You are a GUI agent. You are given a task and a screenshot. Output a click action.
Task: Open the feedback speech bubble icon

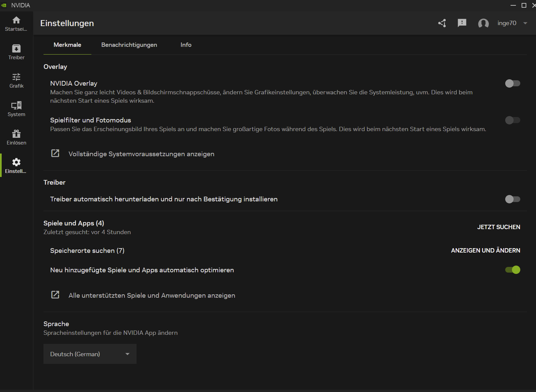pyautogui.click(x=462, y=23)
